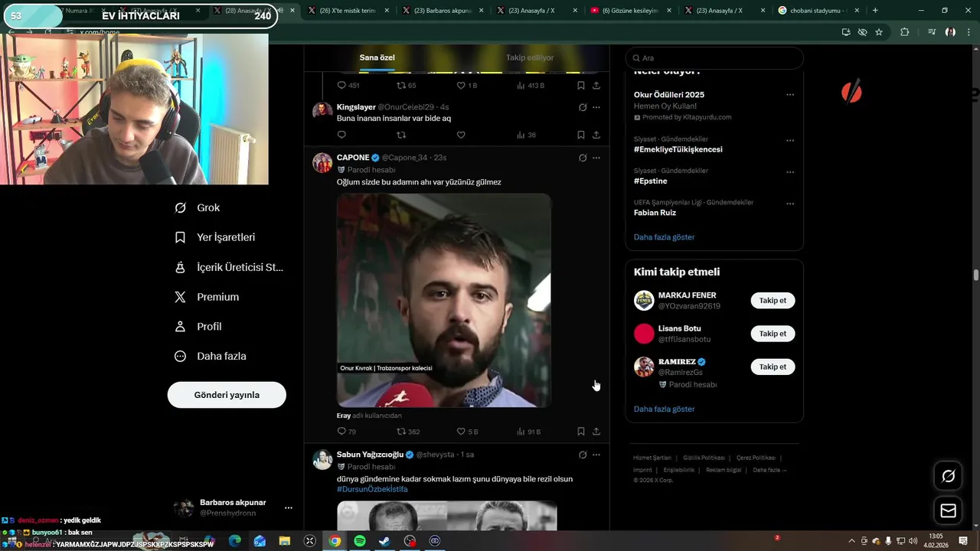The height and width of the screenshot is (551, 980).
Task: Open more options on Kingslayer's post
Action: click(596, 107)
